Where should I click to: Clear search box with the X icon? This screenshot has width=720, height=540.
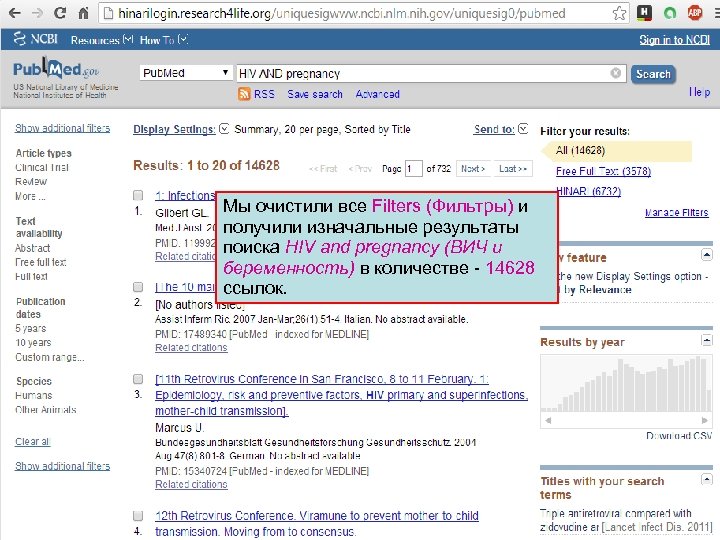click(616, 73)
